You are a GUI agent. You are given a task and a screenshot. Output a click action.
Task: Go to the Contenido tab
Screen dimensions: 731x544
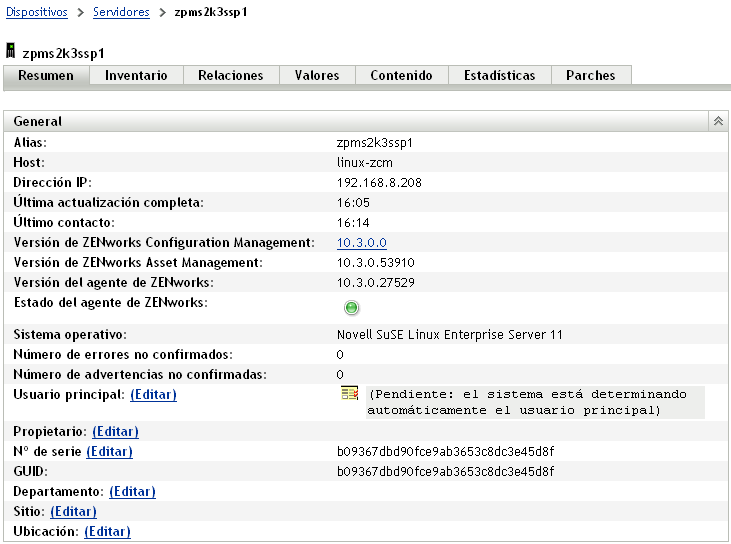[x=401, y=76]
